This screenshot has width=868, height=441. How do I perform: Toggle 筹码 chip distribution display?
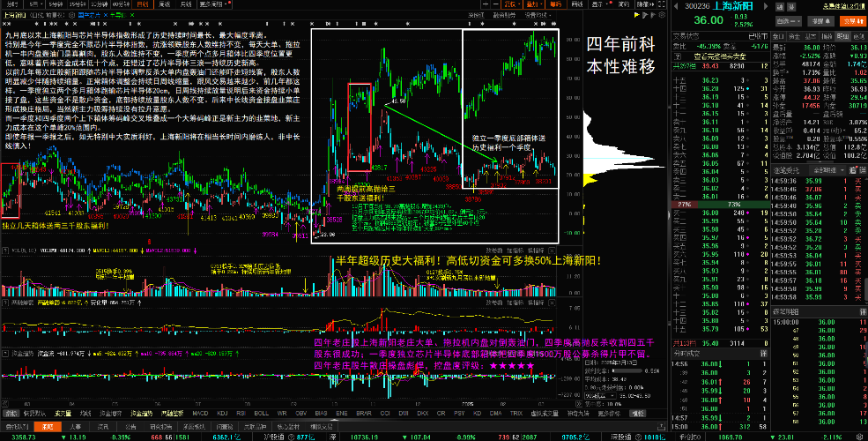click(555, 4)
